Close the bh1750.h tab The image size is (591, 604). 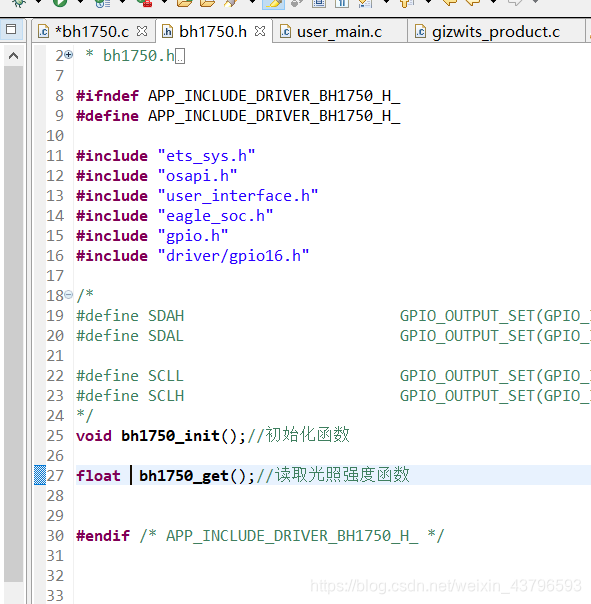(x=260, y=31)
